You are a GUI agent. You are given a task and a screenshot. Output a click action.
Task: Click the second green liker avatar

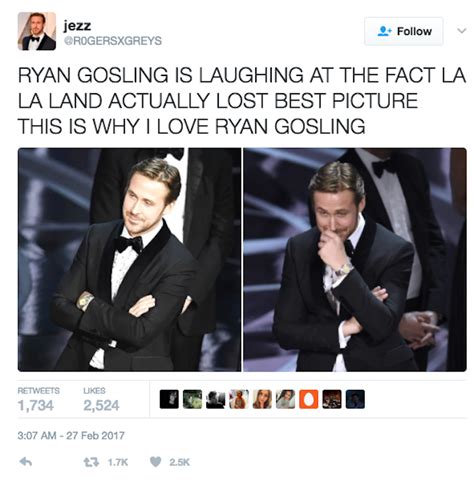tap(193, 399)
